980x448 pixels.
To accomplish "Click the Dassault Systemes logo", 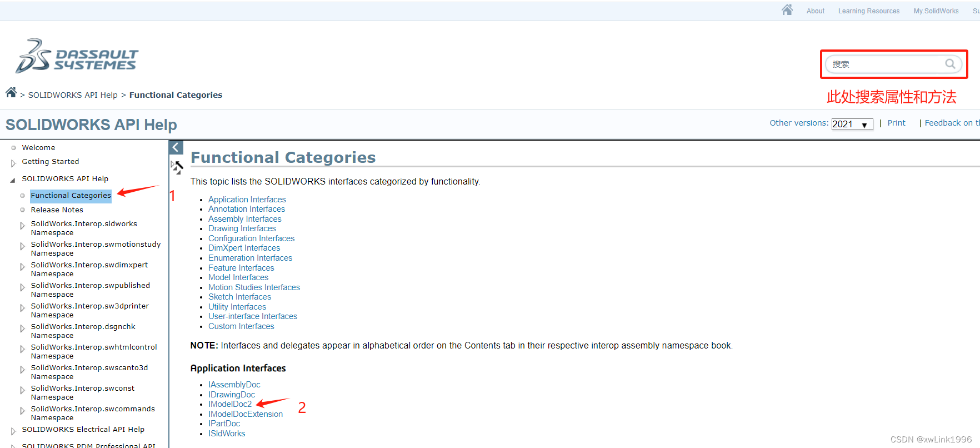I will [77, 56].
